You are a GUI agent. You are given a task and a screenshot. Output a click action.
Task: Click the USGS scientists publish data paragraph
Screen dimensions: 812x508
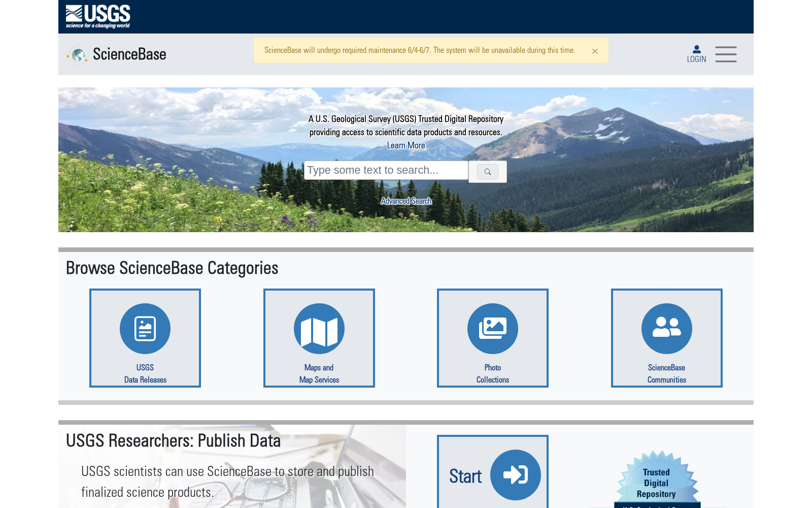point(227,482)
